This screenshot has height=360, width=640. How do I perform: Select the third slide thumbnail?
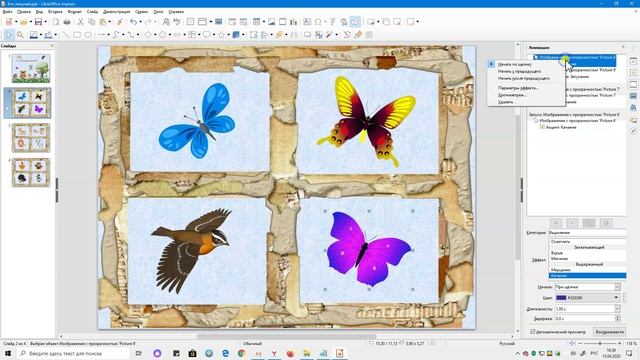click(x=31, y=138)
